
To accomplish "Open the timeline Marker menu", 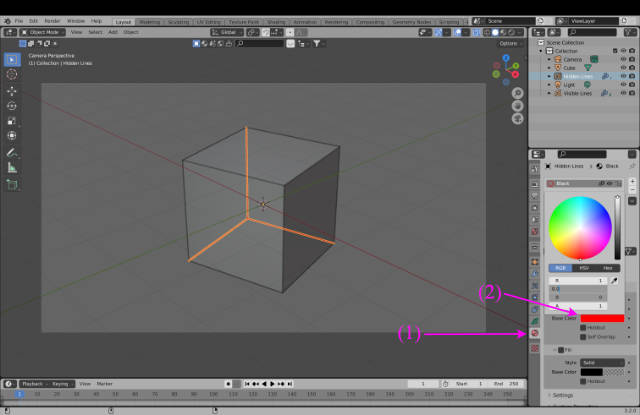I will click(x=104, y=384).
